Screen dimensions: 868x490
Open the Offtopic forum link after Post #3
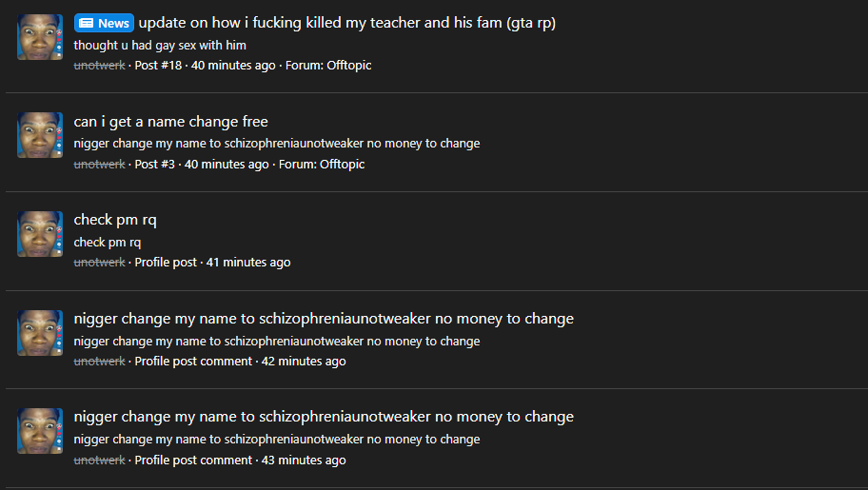coord(343,165)
